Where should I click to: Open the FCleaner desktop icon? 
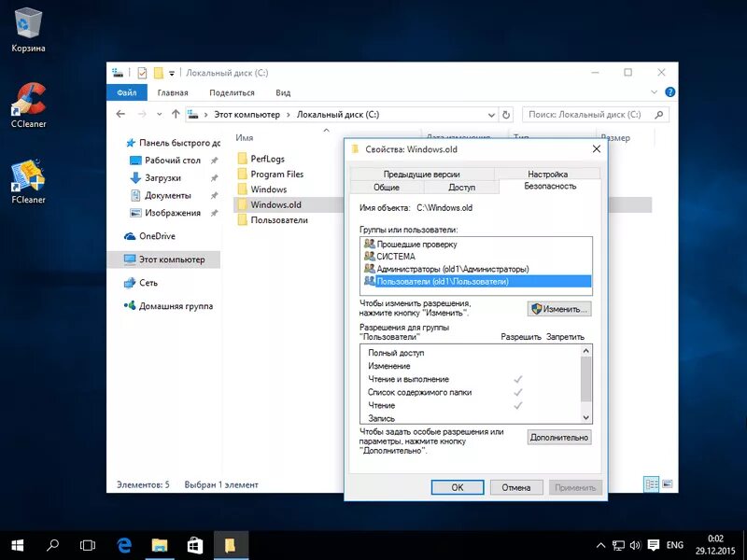[x=29, y=182]
